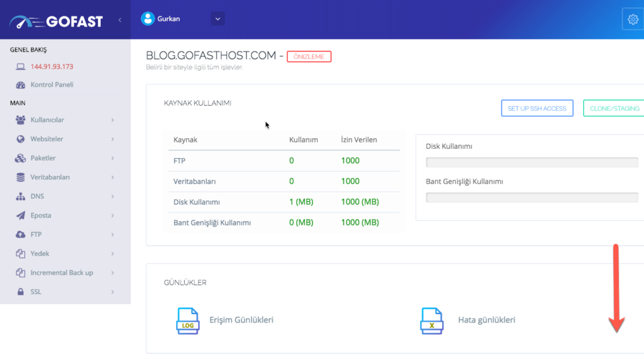Click the settings gear in the top bar
The height and width of the screenshot is (362, 644).
pyautogui.click(x=633, y=18)
